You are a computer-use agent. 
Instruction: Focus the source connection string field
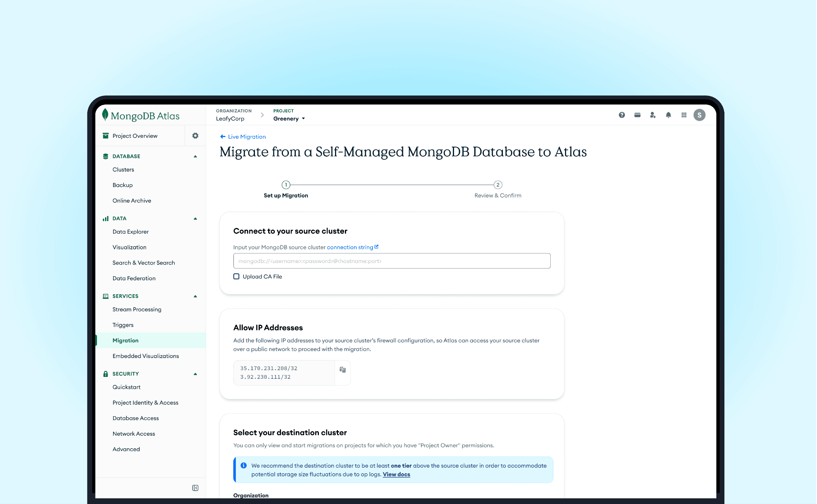click(x=392, y=261)
